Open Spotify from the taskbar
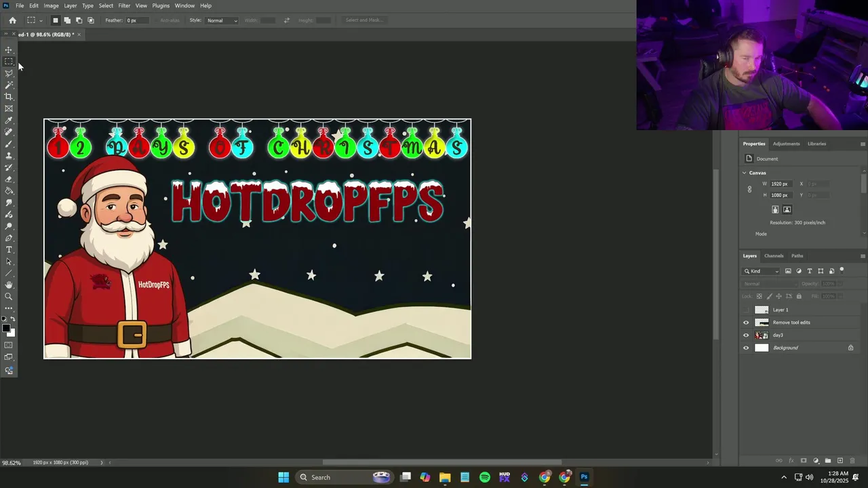The width and height of the screenshot is (868, 488). click(x=485, y=477)
